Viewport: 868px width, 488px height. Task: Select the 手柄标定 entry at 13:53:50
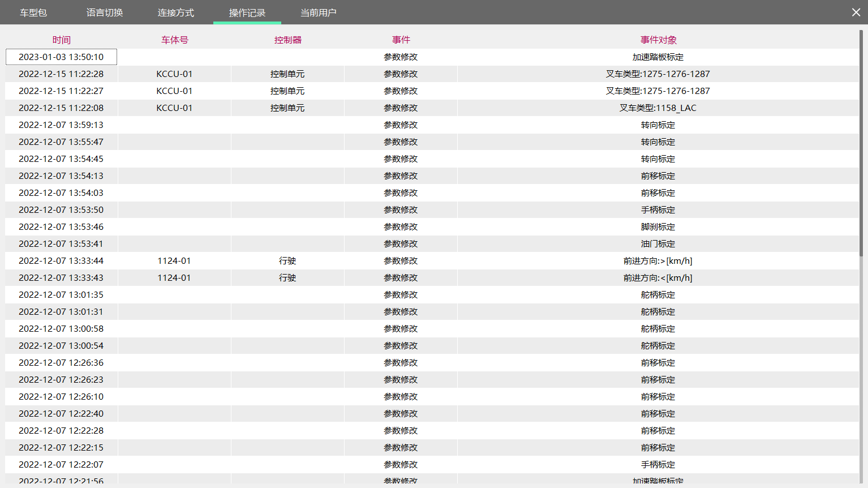tap(658, 209)
